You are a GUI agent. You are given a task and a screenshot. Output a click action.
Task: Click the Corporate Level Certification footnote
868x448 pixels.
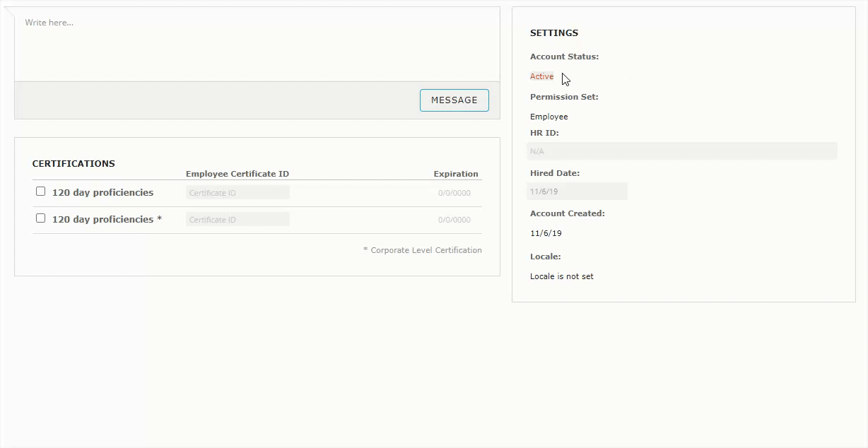pos(422,250)
